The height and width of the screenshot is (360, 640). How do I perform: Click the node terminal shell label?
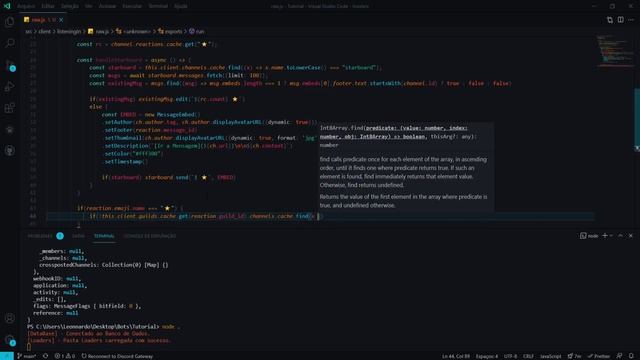pyautogui.click(x=589, y=236)
